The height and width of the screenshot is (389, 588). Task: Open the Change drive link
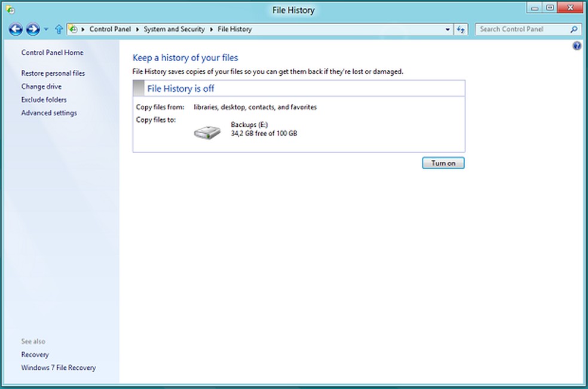click(41, 86)
